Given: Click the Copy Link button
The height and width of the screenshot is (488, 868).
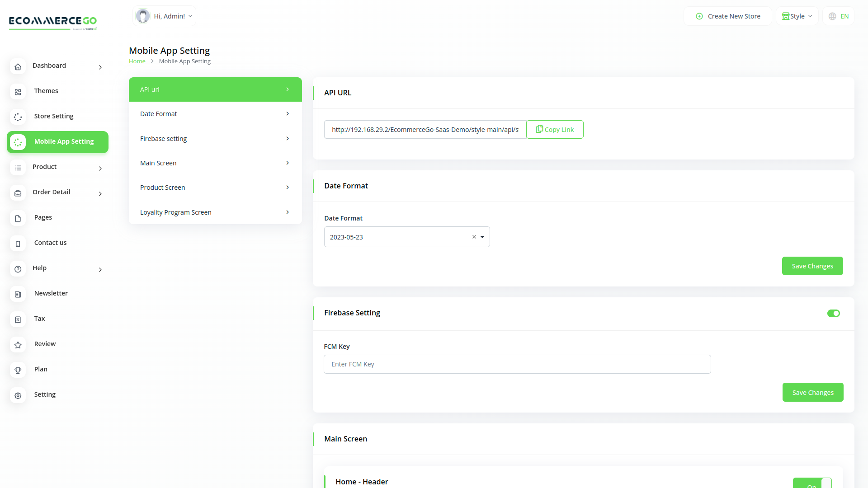Looking at the screenshot, I should (x=555, y=130).
